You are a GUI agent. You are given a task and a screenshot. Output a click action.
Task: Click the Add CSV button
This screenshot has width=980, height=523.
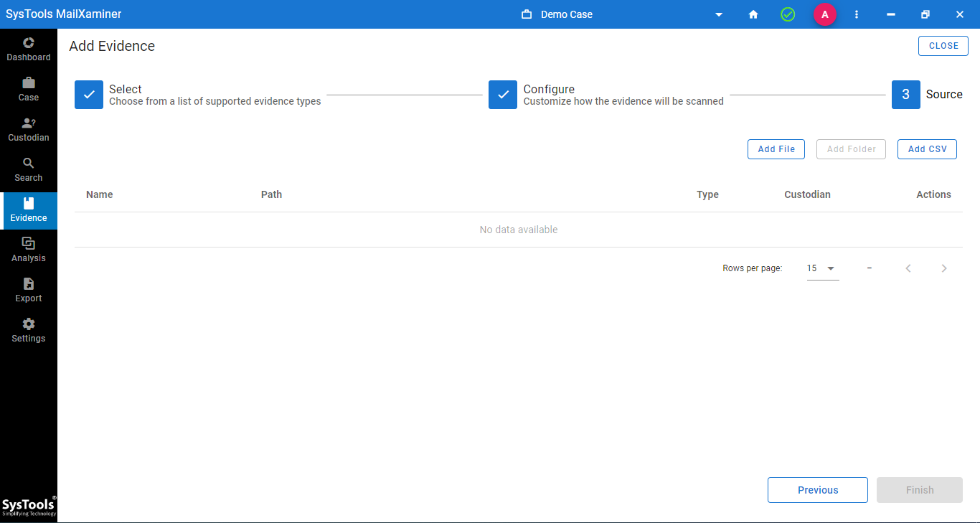pyautogui.click(x=927, y=149)
